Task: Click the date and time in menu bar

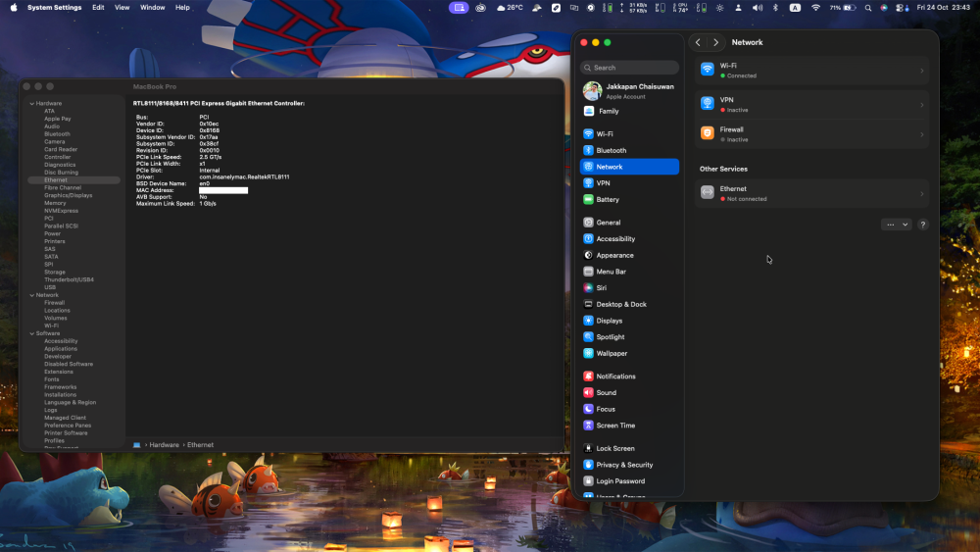Action: [x=944, y=8]
